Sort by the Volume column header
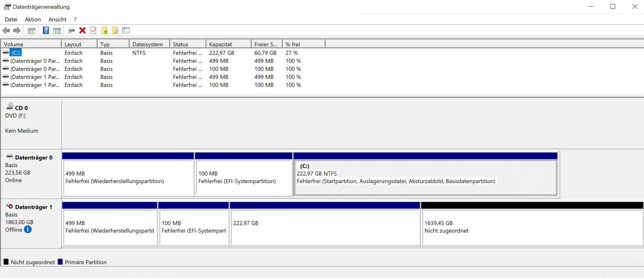The height and width of the screenshot is (278, 644). pyautogui.click(x=31, y=44)
